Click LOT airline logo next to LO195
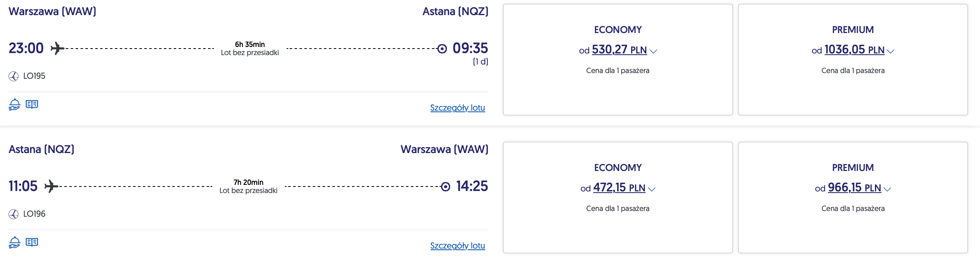980x262 pixels. [x=13, y=76]
